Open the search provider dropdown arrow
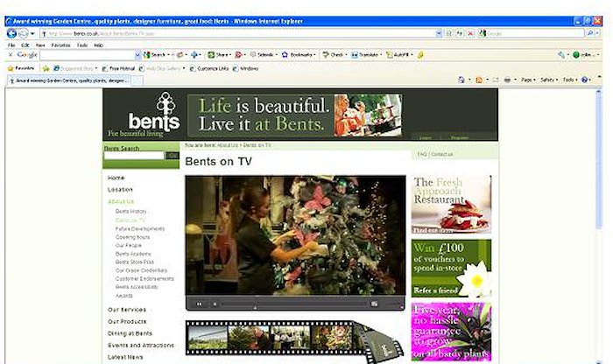The width and height of the screenshot is (613, 364). click(x=597, y=33)
